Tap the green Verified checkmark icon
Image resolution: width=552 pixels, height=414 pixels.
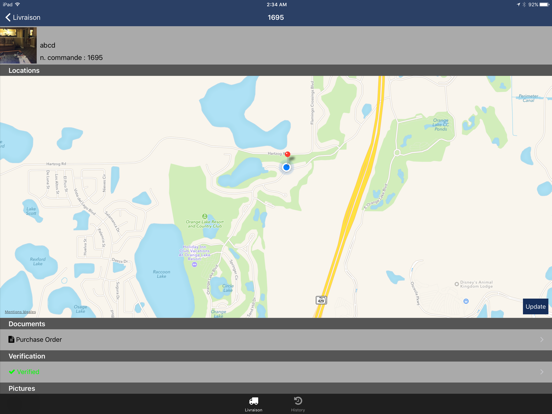(x=12, y=372)
